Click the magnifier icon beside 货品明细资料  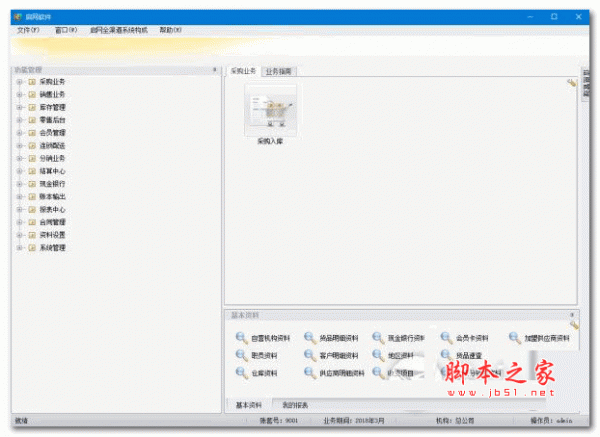click(x=310, y=338)
